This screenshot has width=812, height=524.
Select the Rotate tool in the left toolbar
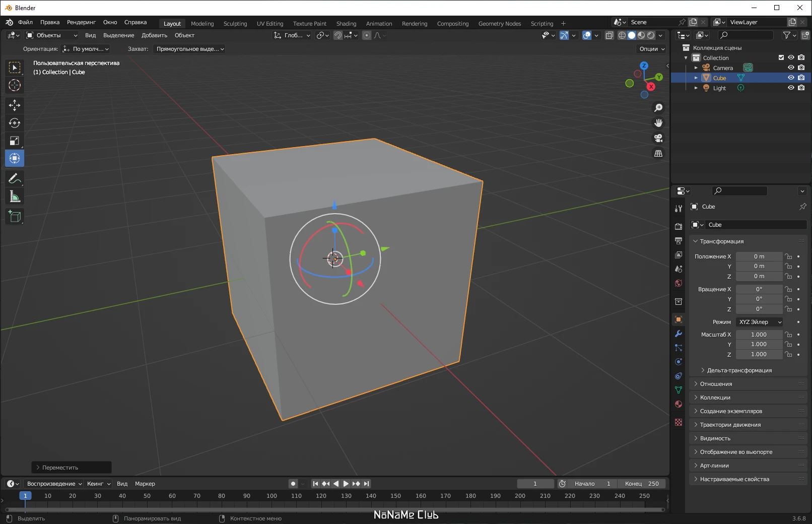click(14, 123)
